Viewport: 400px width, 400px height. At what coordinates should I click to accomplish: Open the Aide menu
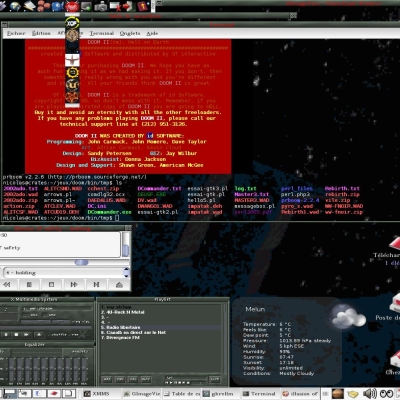point(152,33)
